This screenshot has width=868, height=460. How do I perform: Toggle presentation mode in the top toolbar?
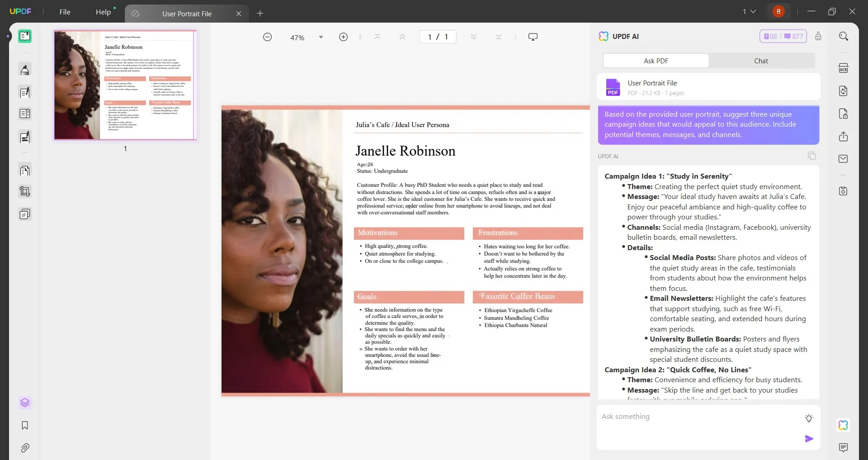pos(533,36)
